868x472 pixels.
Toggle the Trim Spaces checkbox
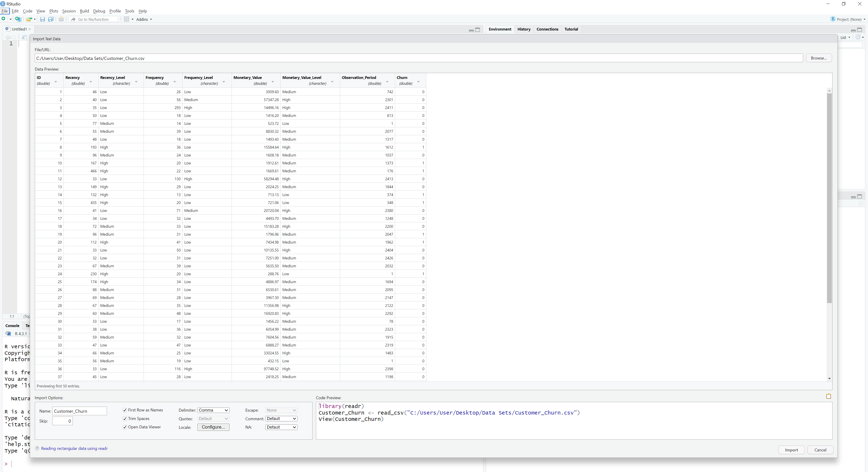[x=125, y=418]
